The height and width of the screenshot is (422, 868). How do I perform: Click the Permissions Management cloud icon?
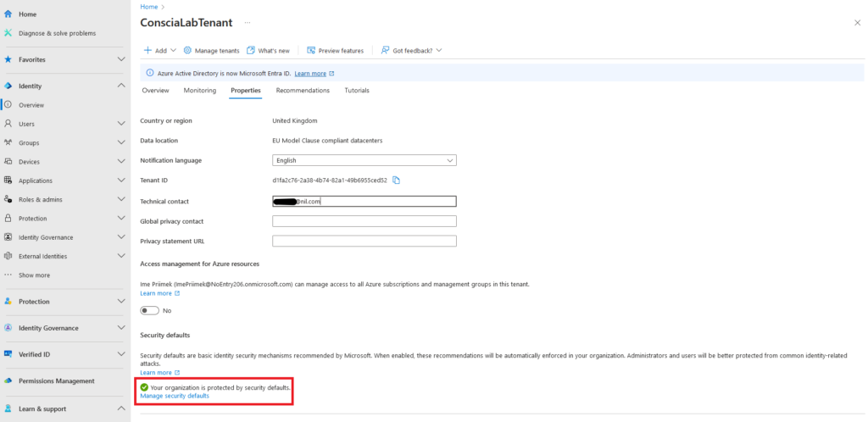click(x=8, y=381)
